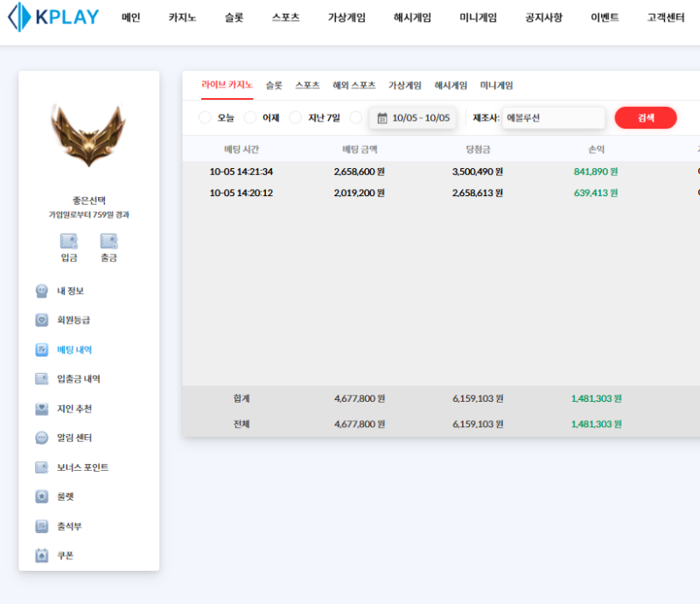Click the KPLAY logo

(52, 18)
